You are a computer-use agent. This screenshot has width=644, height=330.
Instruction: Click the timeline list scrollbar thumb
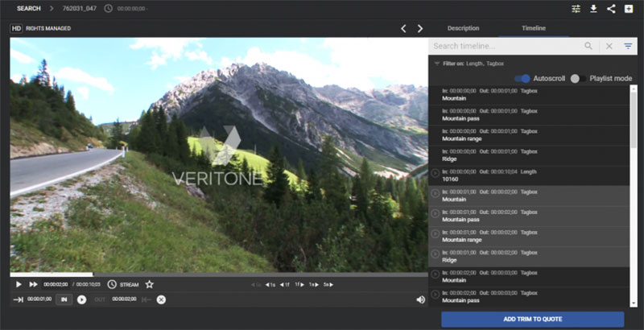[634, 119]
